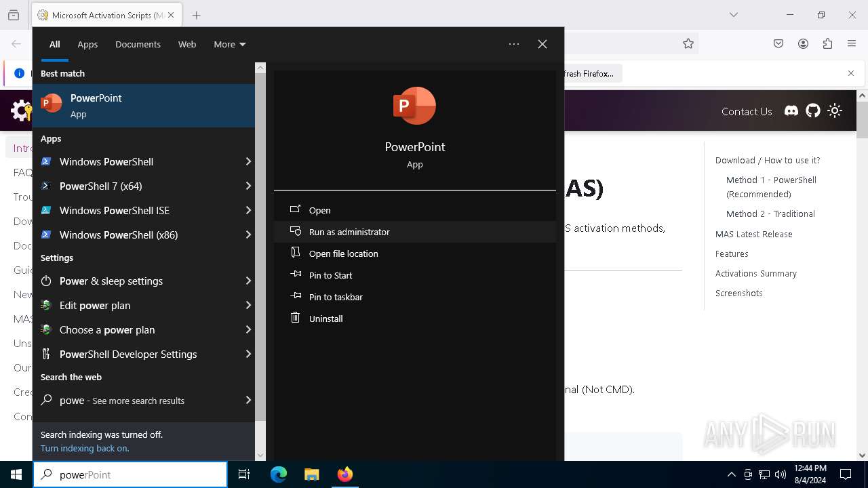Click Turn indexing back on link
Screen dimensions: 868x488
click(x=85, y=448)
